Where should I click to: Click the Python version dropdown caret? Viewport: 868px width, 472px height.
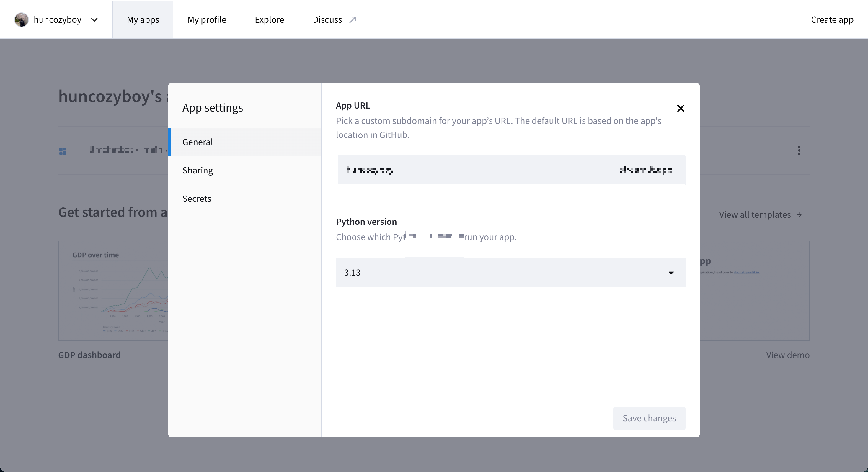point(671,273)
